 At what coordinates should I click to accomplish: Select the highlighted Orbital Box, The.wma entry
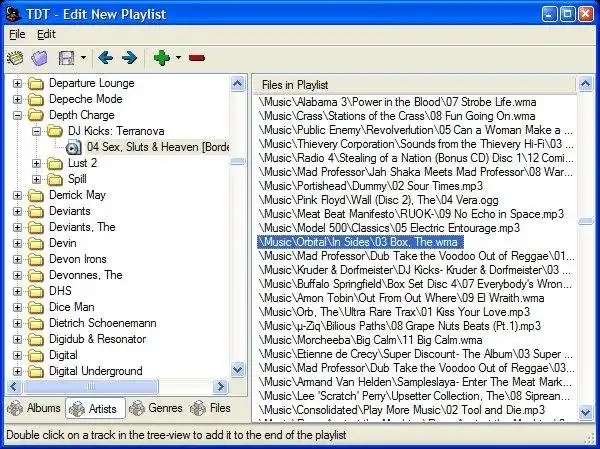tap(360, 242)
